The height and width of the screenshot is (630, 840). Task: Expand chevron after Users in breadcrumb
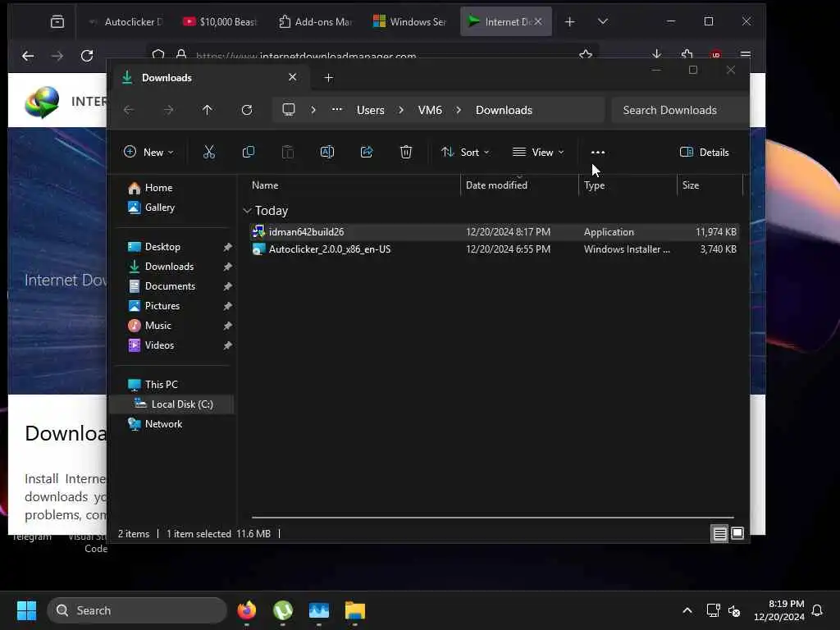coord(400,110)
